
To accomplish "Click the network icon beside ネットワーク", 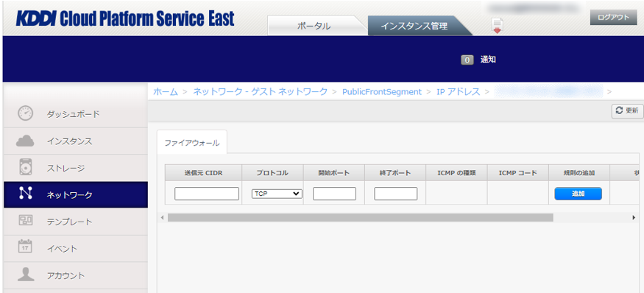I will [x=26, y=194].
